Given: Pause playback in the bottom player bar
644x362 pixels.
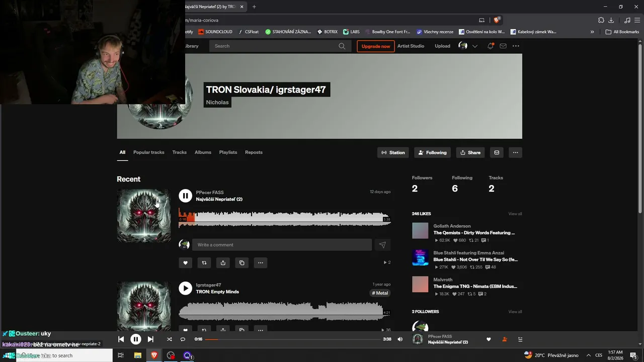Looking at the screenshot, I should 136,339.
